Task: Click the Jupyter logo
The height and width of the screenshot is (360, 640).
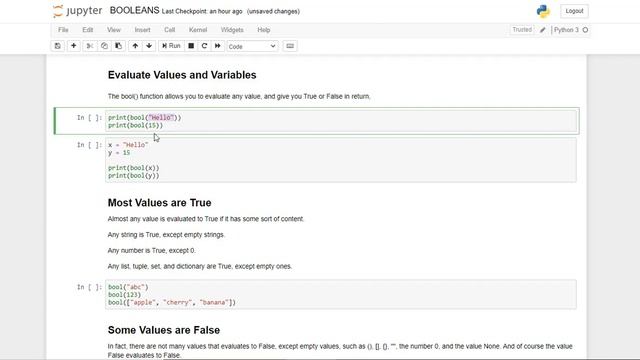Action: coord(77,11)
